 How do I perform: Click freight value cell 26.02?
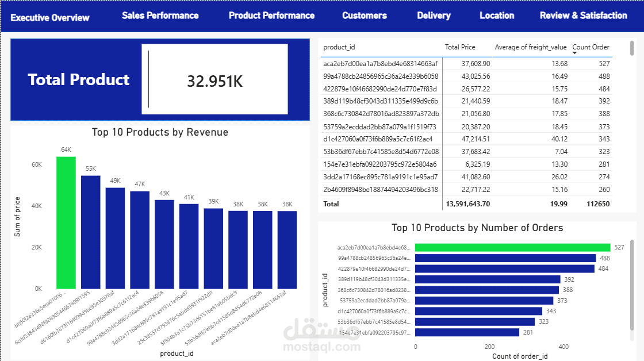[559, 177]
